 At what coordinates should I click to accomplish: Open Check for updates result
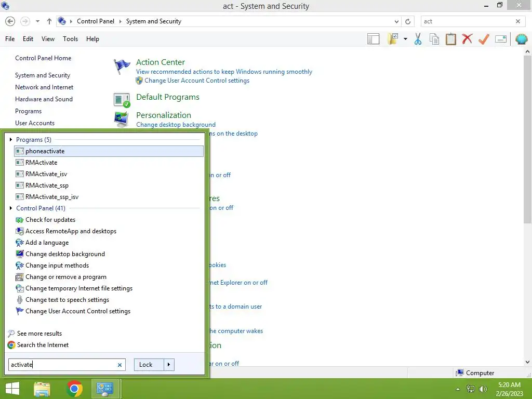click(x=109, y=220)
